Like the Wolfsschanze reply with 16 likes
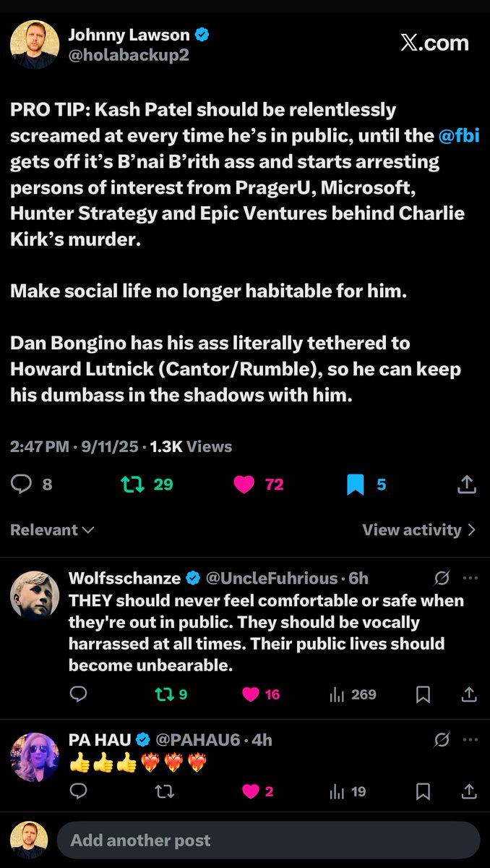The height and width of the screenshot is (868, 490). [x=251, y=694]
